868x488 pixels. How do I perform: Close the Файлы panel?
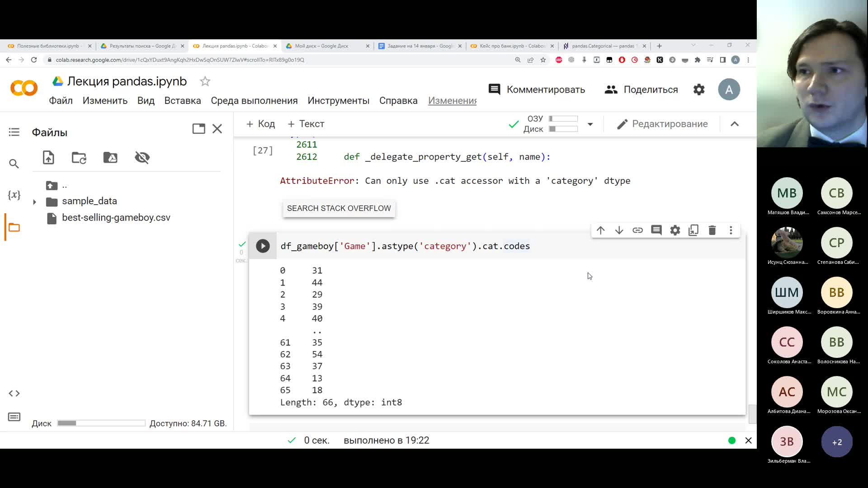[x=217, y=129]
